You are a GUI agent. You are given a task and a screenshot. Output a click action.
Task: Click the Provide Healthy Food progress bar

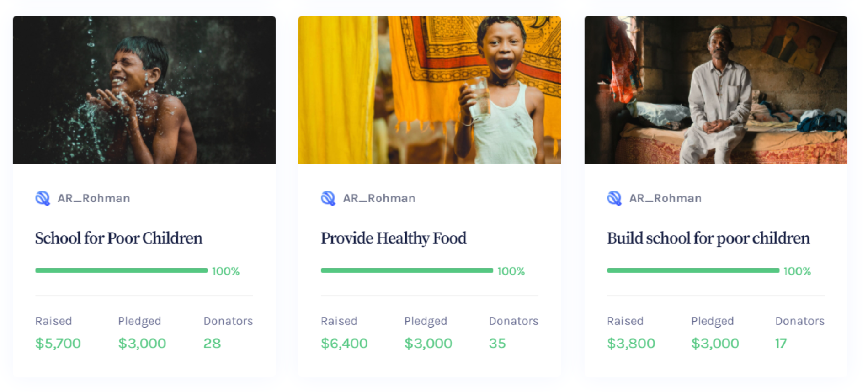407,270
